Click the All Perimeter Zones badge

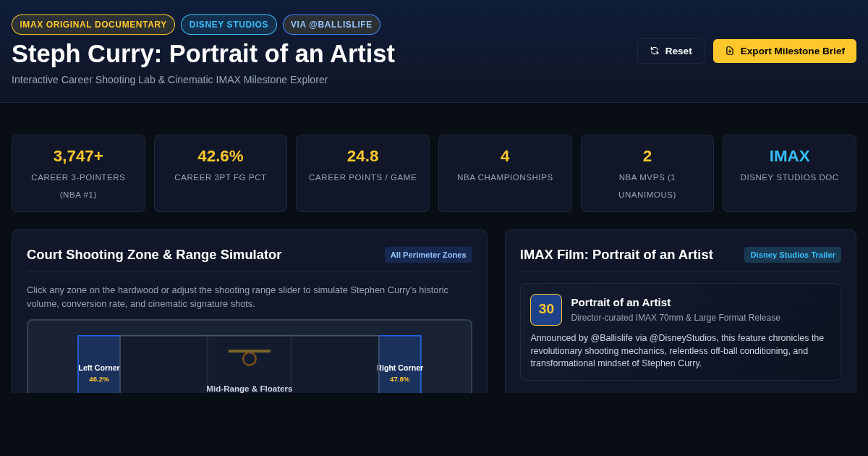[x=428, y=255]
